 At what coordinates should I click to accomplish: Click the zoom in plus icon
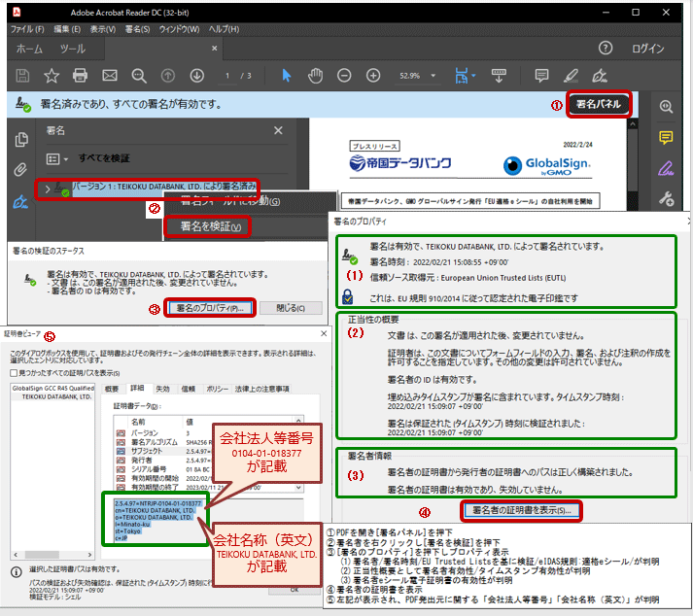[373, 76]
